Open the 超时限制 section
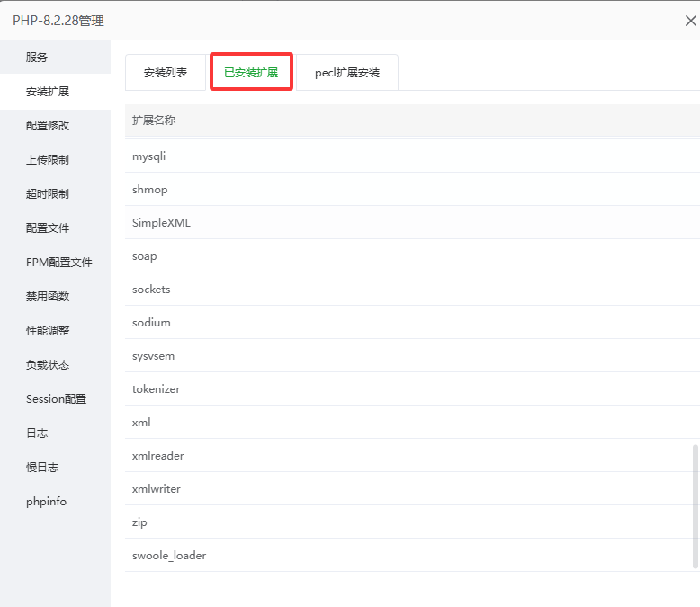 (x=48, y=194)
